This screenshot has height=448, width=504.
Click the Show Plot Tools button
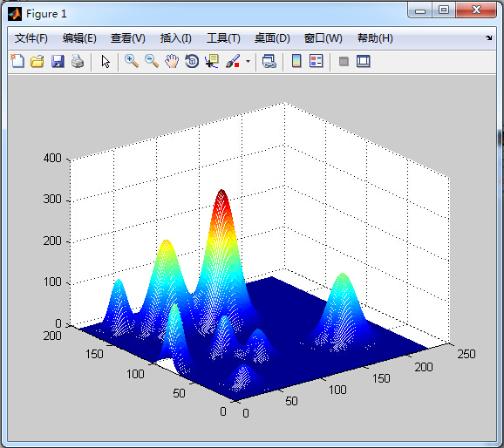[364, 61]
